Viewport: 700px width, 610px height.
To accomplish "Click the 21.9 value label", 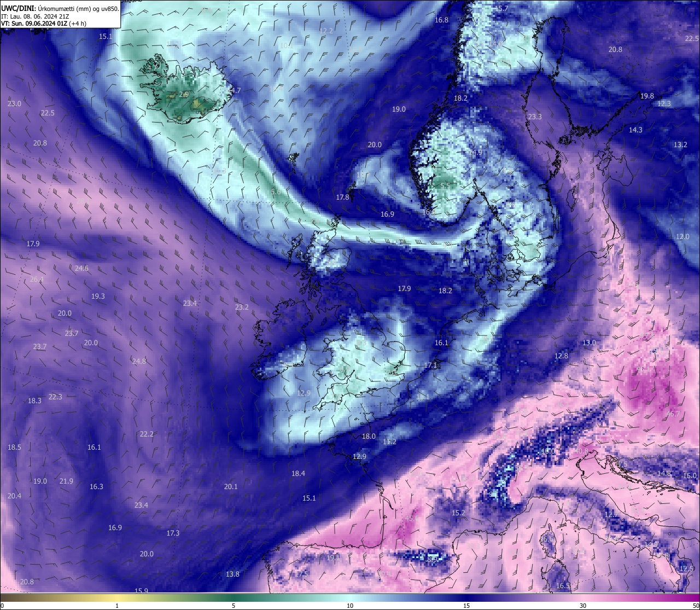I will (x=66, y=481).
